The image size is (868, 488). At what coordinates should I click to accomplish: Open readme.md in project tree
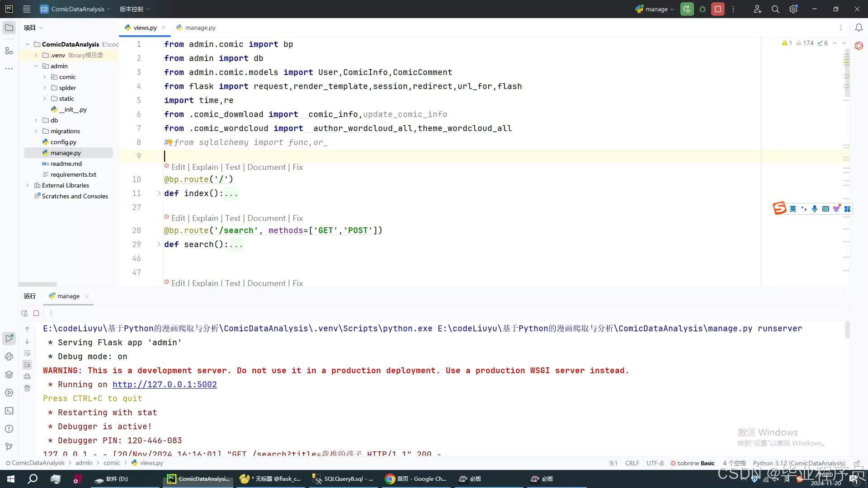pyautogui.click(x=66, y=164)
